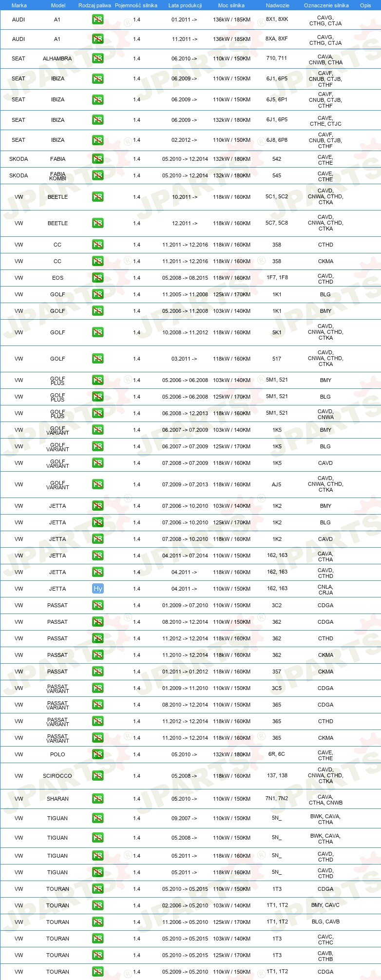Select the SHARAN model cell

tap(57, 799)
